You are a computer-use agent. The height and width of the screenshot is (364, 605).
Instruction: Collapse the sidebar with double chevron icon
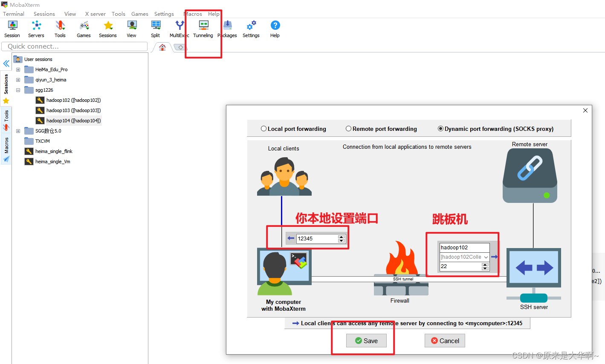[6, 64]
